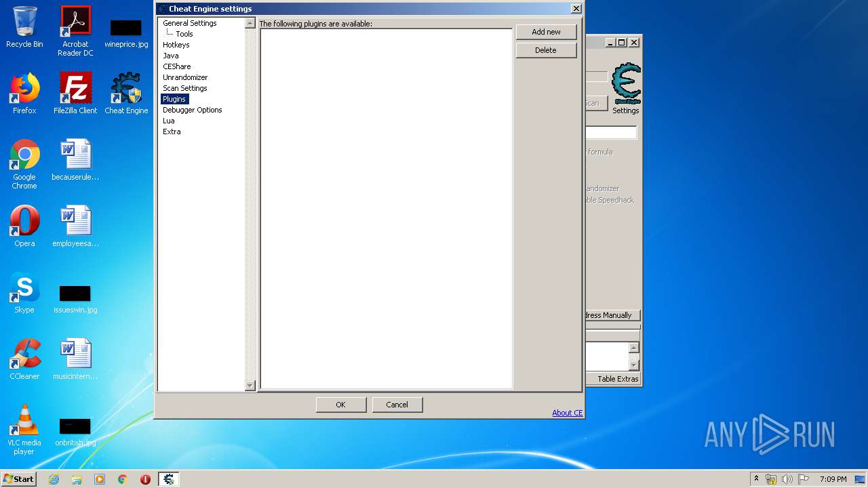The width and height of the screenshot is (868, 488).
Task: Open the Hotkeys settings page
Action: tap(176, 45)
